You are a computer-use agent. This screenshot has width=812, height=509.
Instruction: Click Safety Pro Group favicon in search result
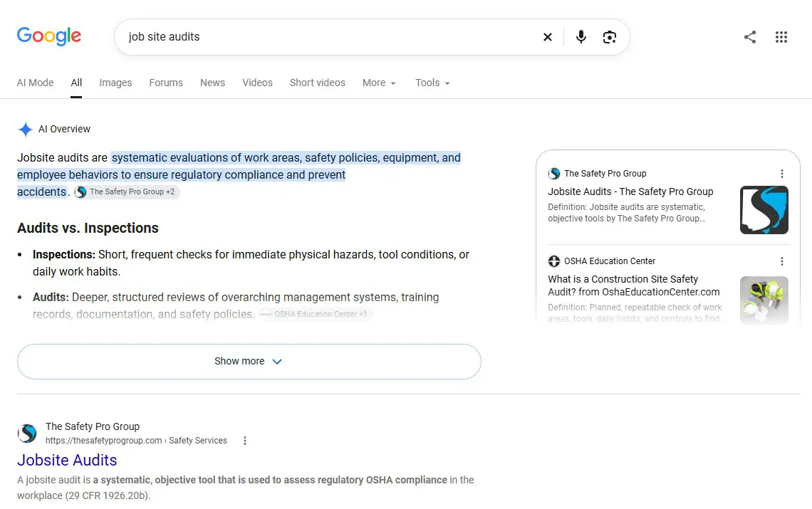pyautogui.click(x=27, y=434)
